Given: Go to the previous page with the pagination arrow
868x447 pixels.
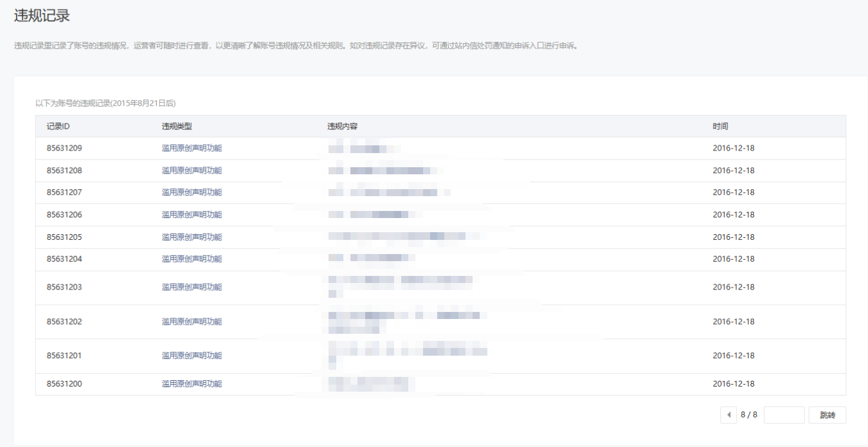Looking at the screenshot, I should [x=728, y=415].
